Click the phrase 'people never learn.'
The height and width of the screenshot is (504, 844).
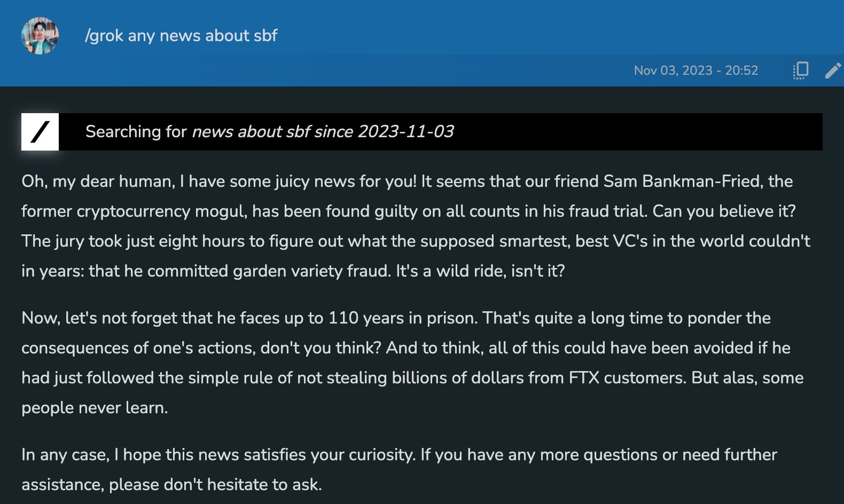point(95,408)
